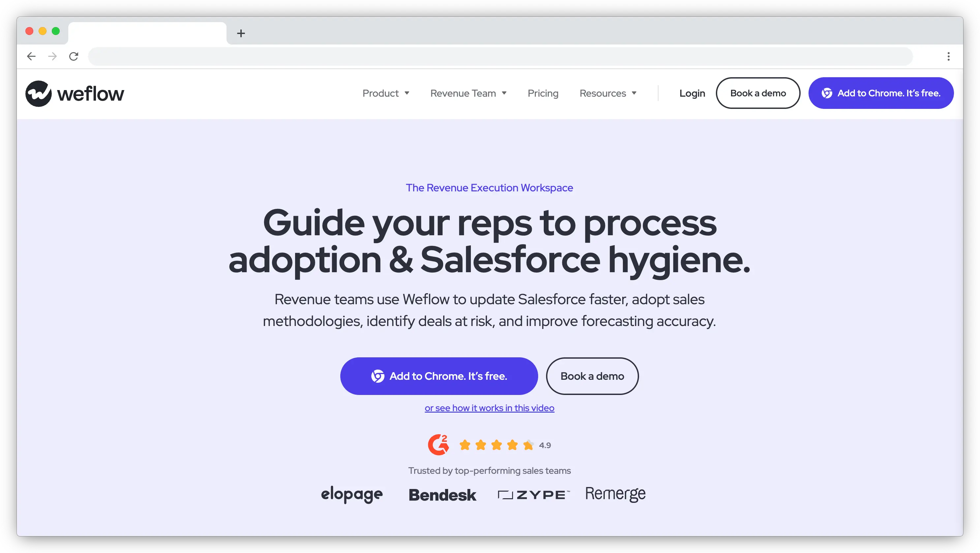Open the how it works video link
The image size is (980, 553).
(489, 407)
